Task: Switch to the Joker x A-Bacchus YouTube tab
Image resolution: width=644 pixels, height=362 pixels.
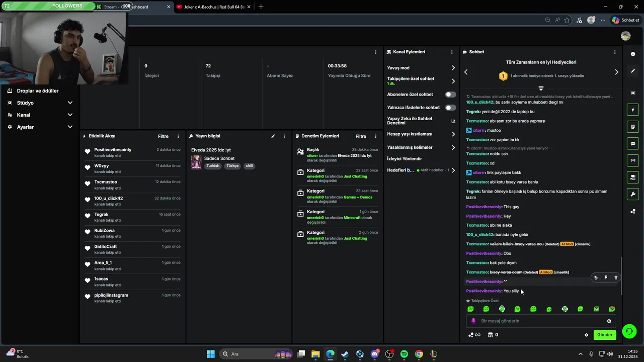Action: (x=214, y=7)
